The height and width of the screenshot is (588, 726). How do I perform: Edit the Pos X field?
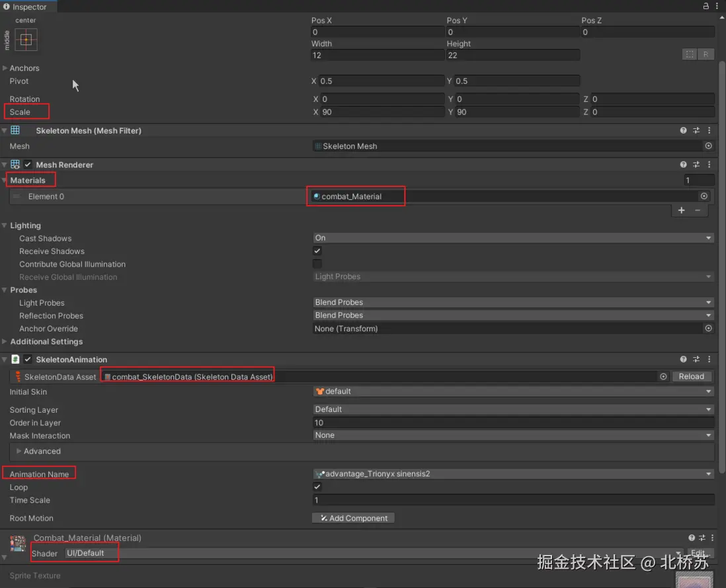(378, 32)
